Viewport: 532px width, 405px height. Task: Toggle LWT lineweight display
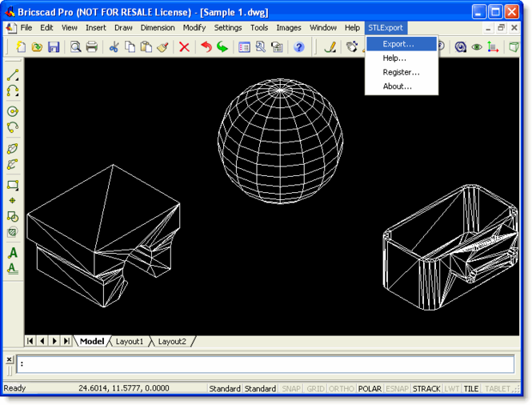[451, 388]
